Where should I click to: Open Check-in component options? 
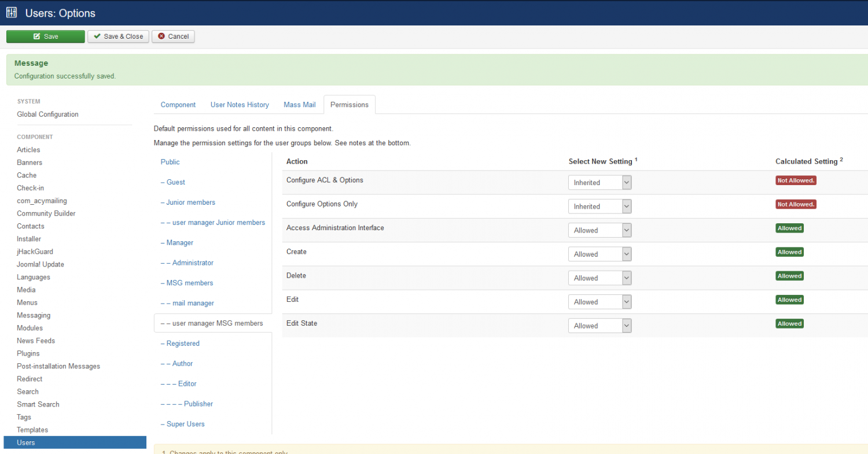[30, 188]
